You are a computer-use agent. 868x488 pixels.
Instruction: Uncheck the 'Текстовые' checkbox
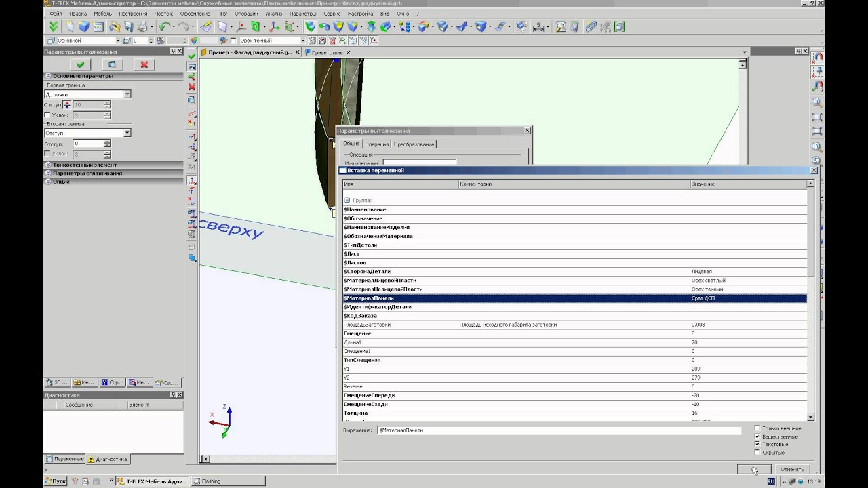(757, 445)
